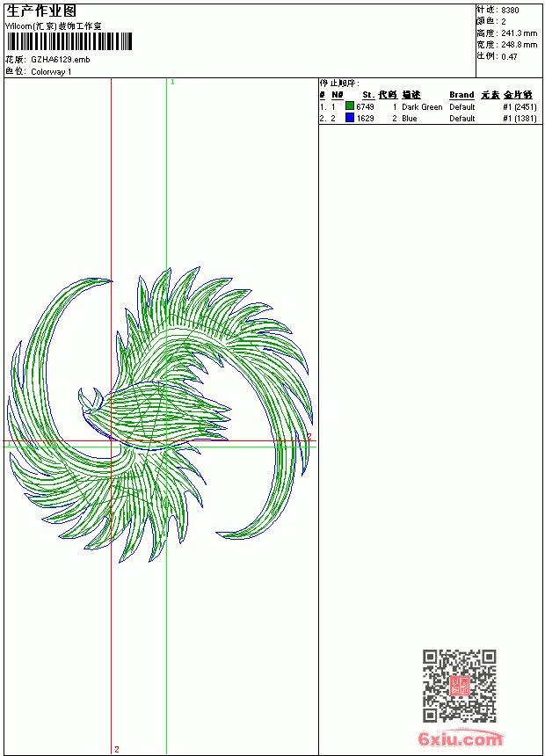This screenshot has height=756, width=545.
Task: Select the Dark Green stop sequence row
Action: [x=428, y=106]
